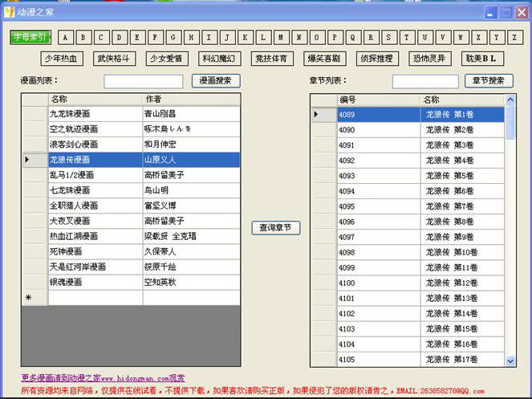Click the green 字母索引 button
Screen dimensions: 532x399
click(30, 38)
